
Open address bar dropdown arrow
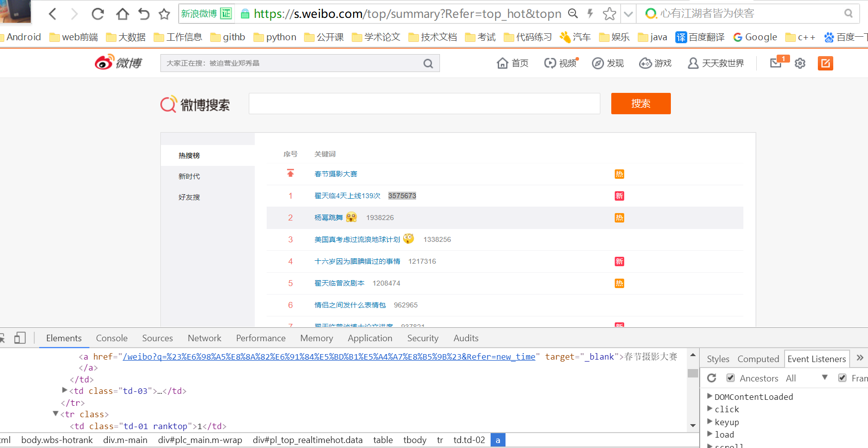(628, 14)
